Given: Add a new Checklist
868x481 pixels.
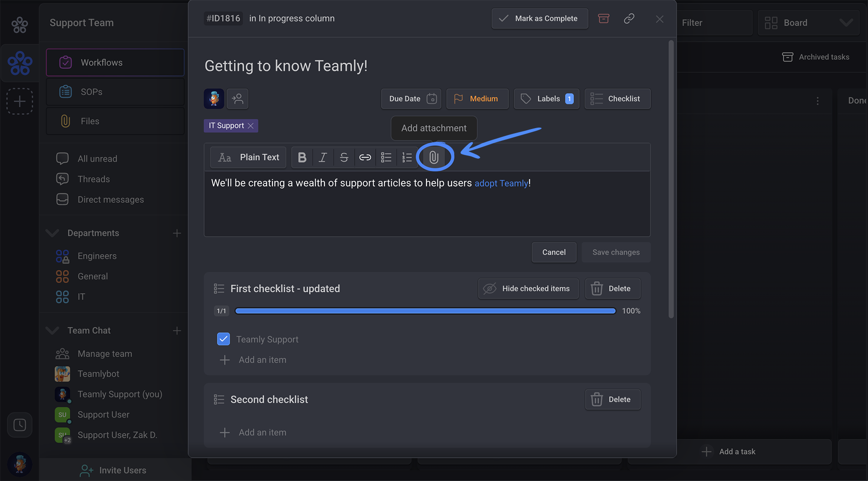Looking at the screenshot, I should click(x=617, y=98).
